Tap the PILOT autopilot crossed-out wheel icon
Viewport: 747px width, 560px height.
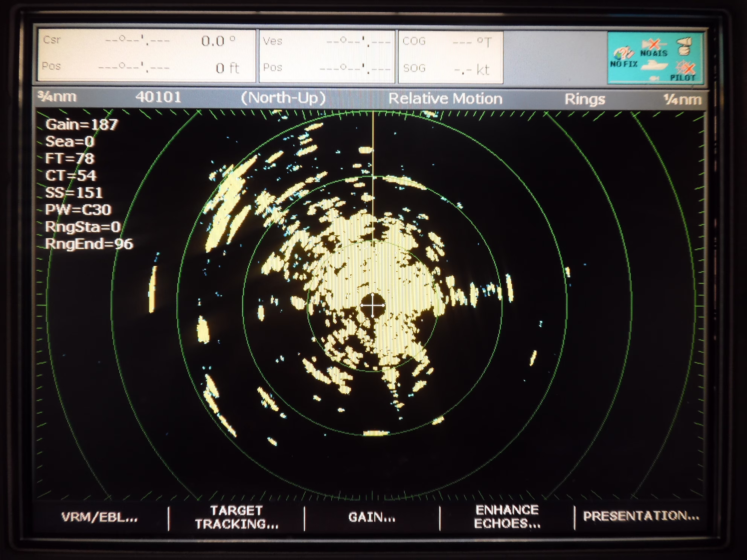click(684, 71)
